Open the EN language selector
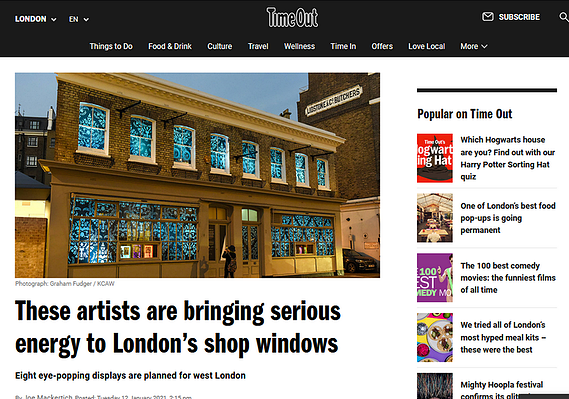 pyautogui.click(x=79, y=19)
